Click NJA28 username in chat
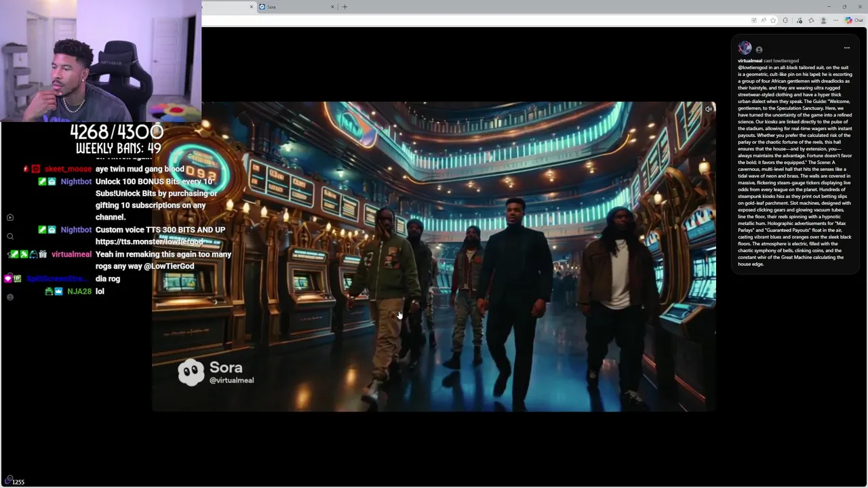Image resolution: width=868 pixels, height=488 pixels. 79,291
